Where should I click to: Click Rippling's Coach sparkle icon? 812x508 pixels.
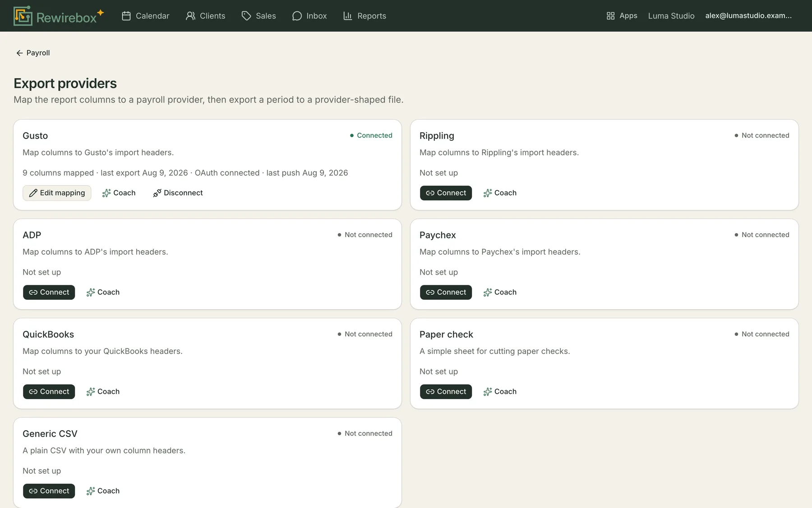pos(488,193)
